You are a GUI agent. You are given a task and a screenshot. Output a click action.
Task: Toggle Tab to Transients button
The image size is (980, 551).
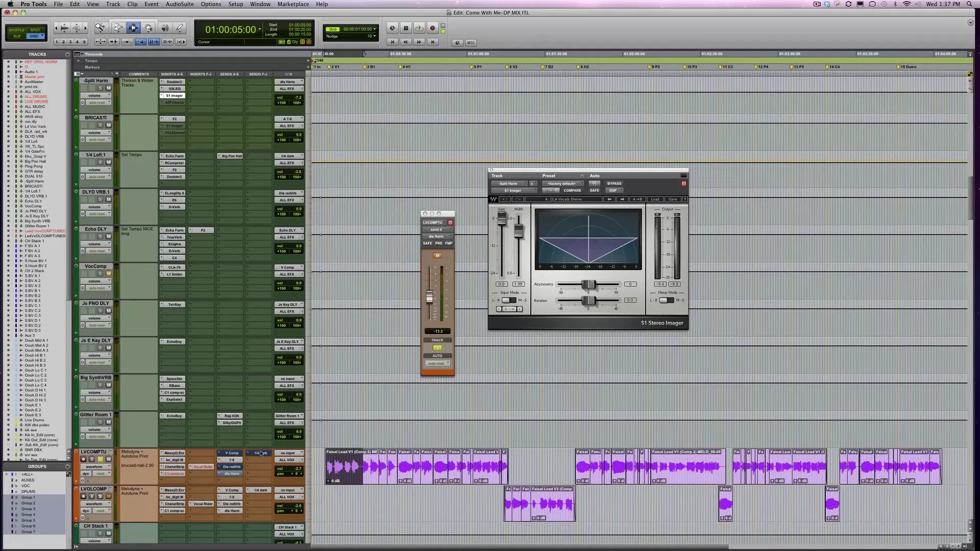(114, 42)
